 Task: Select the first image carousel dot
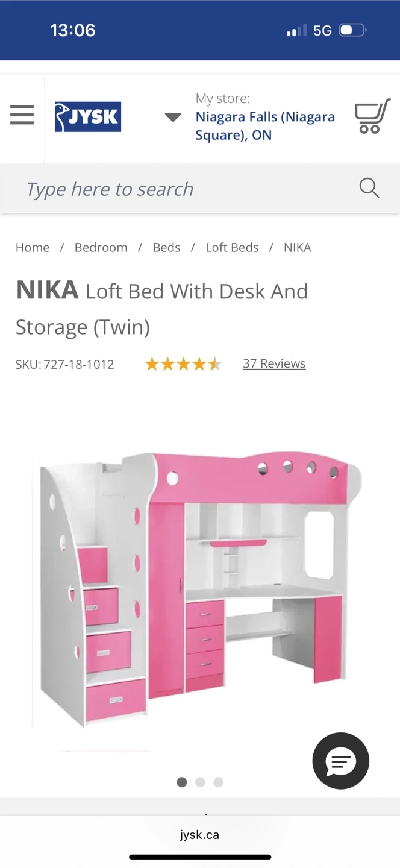[182, 782]
